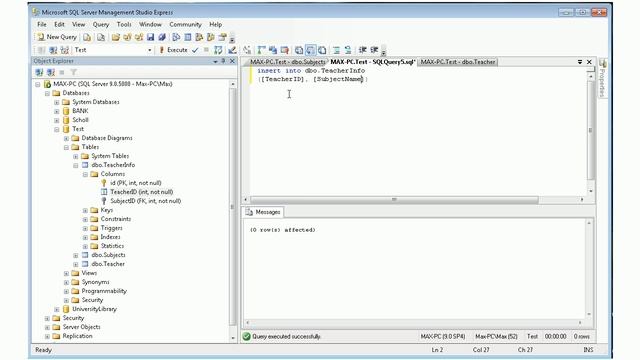640x360 pixels.
Task: Expand the Database Diagrams folder
Action: click(x=66, y=138)
